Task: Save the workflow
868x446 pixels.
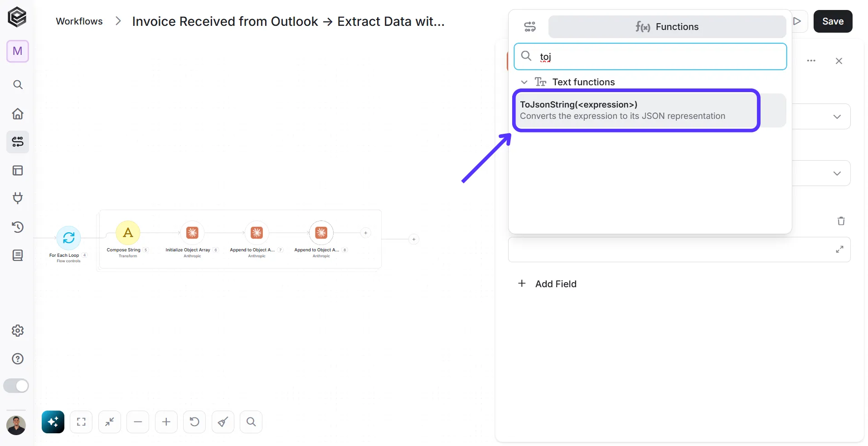Action: (833, 21)
